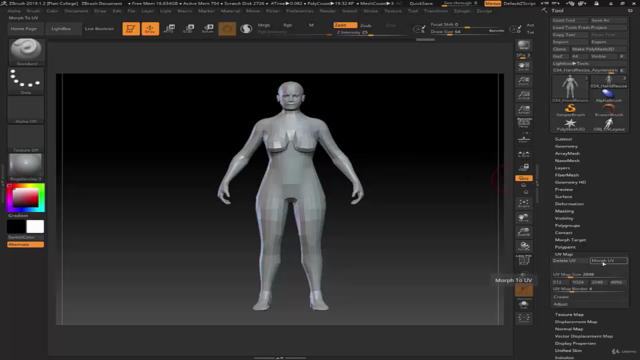Click the white secondary color swatch

(35, 227)
